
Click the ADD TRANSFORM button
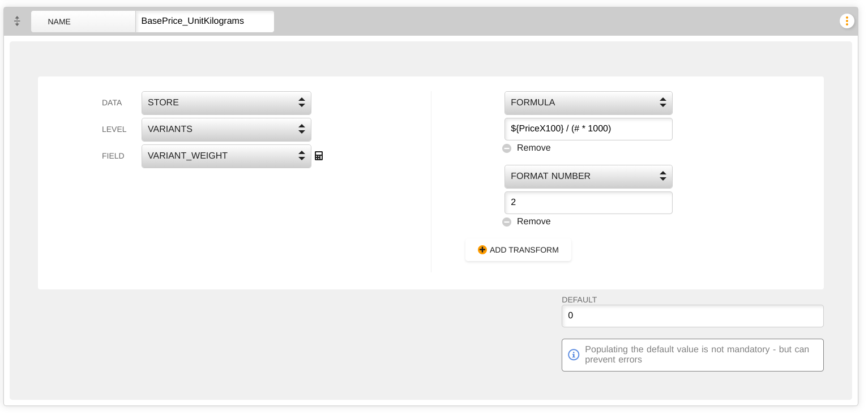click(x=518, y=250)
